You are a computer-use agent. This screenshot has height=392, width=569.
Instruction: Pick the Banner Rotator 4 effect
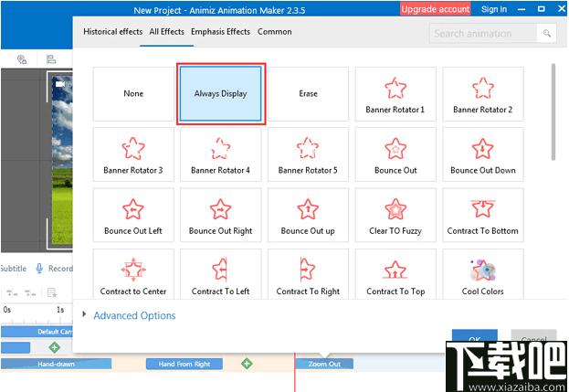pos(221,154)
